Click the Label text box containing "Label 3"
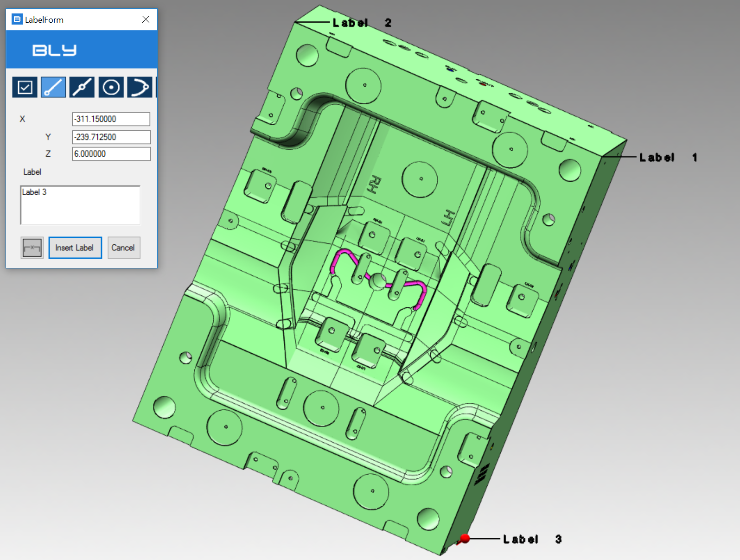This screenshot has height=560, width=740. click(x=80, y=205)
